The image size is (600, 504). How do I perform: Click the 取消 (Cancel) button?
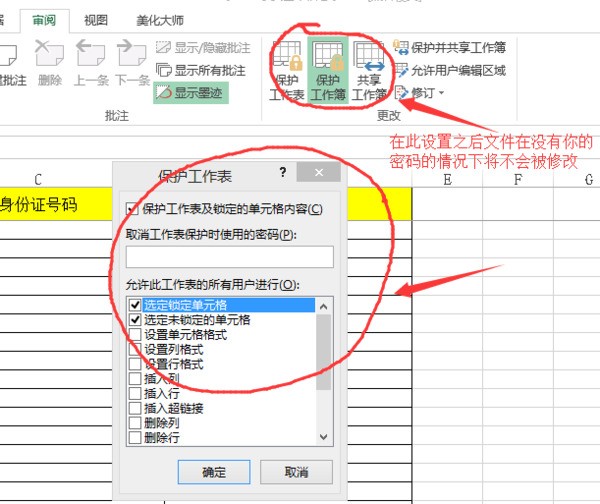click(296, 472)
